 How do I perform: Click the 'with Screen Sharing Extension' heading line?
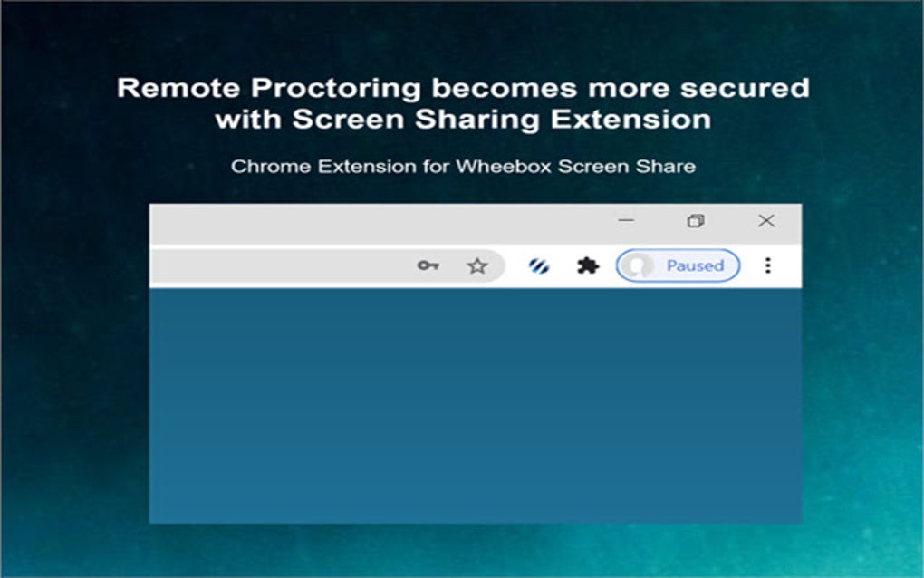pos(463,120)
